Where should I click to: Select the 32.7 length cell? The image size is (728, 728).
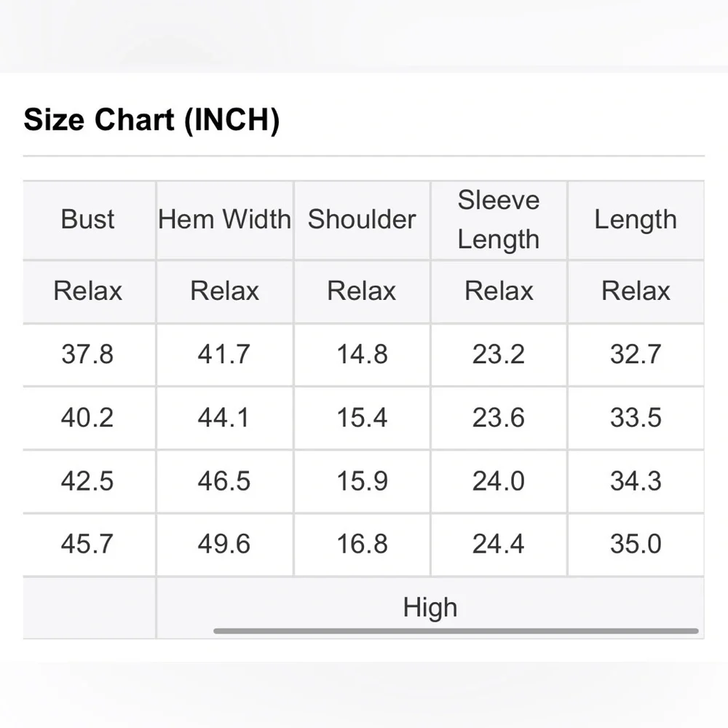click(636, 355)
